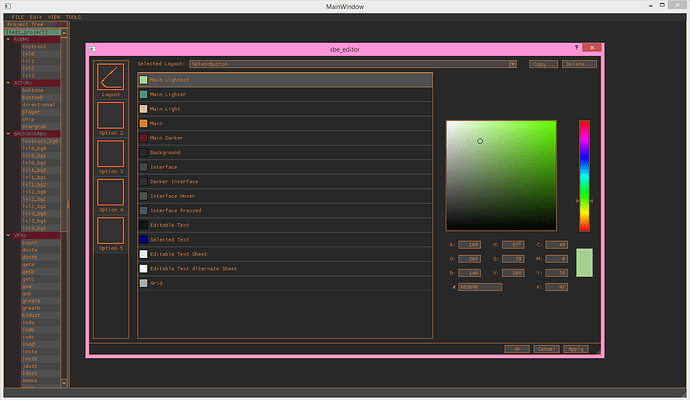Select test_project in the Project Tree

[33, 32]
